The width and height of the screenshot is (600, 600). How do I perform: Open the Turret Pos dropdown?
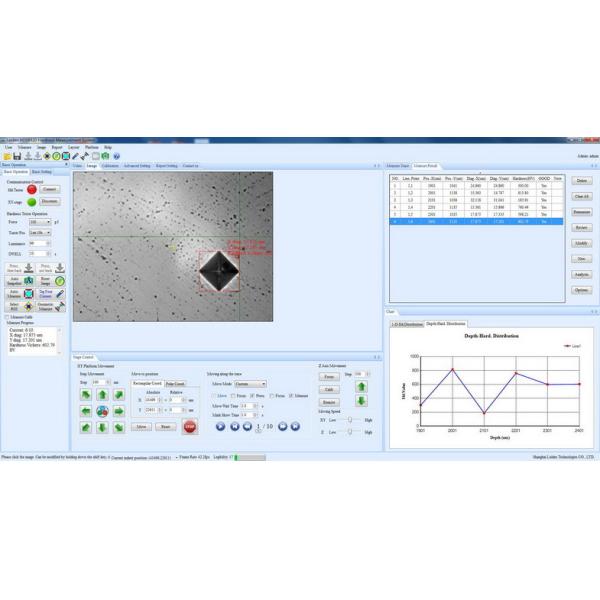click(x=40, y=233)
